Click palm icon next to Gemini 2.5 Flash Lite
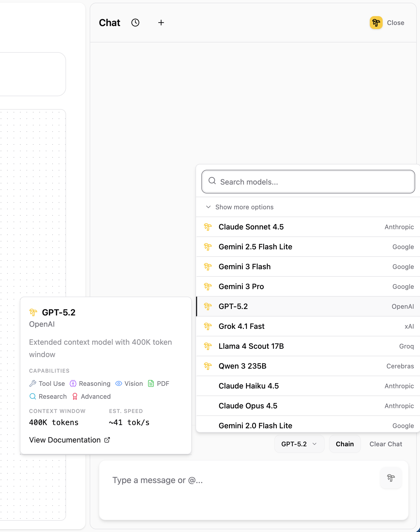Screen dimensions: 420x532 [x=208, y=247]
